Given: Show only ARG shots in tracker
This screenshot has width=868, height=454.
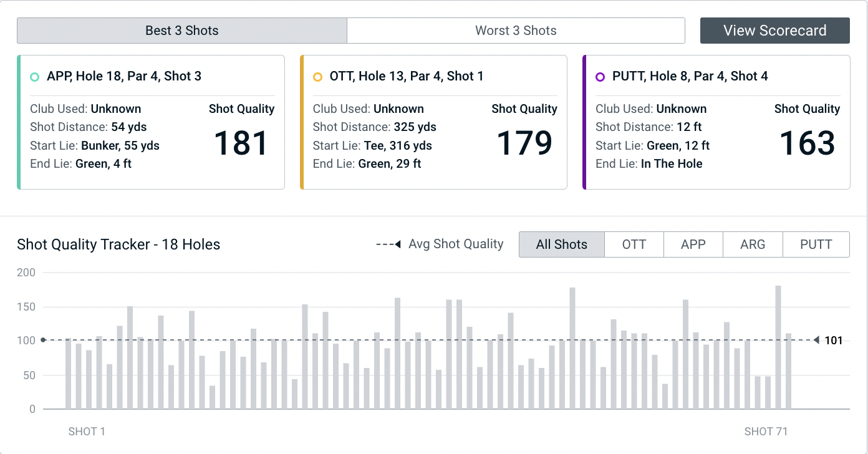Looking at the screenshot, I should tap(752, 244).
